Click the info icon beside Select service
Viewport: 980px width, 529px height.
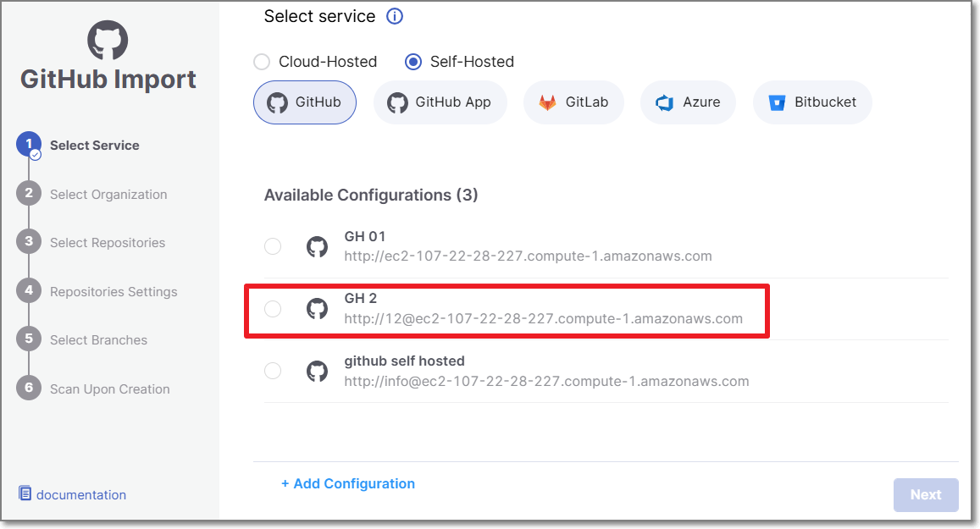(395, 16)
